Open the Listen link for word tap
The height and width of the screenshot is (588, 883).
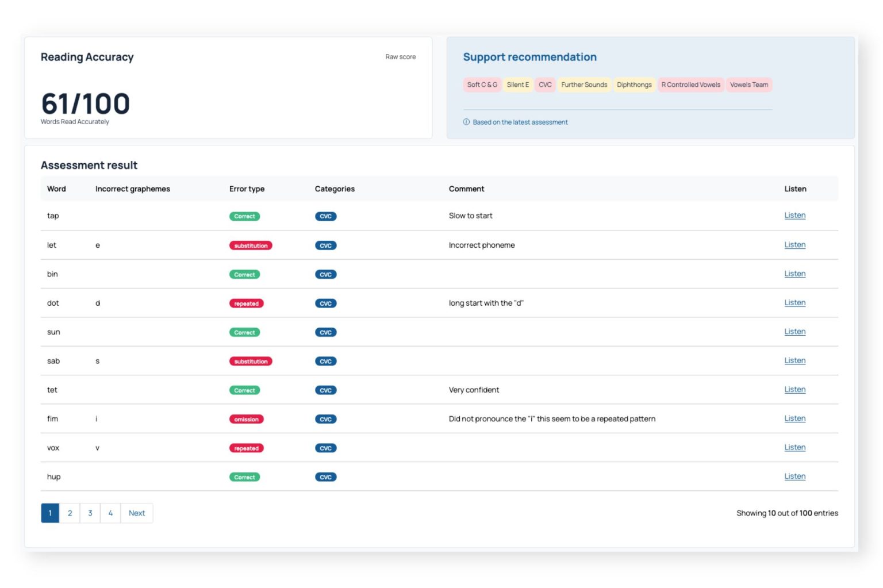tap(794, 216)
